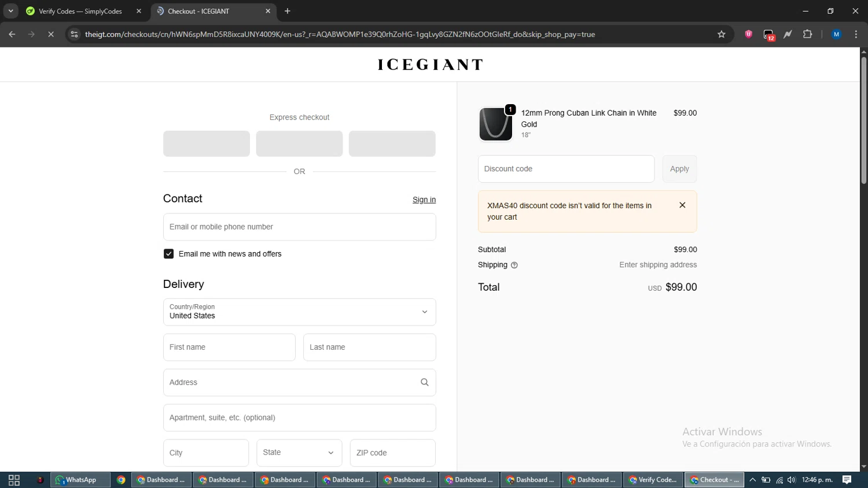
Task: Dismiss the XMAS40 invalid code message
Action: click(682, 205)
